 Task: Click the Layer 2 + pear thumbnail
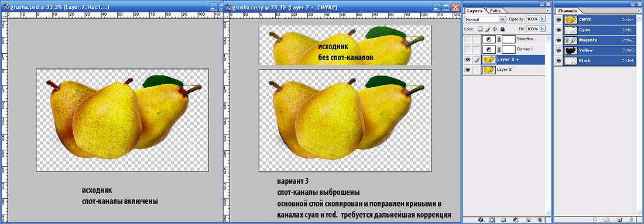[x=489, y=60]
